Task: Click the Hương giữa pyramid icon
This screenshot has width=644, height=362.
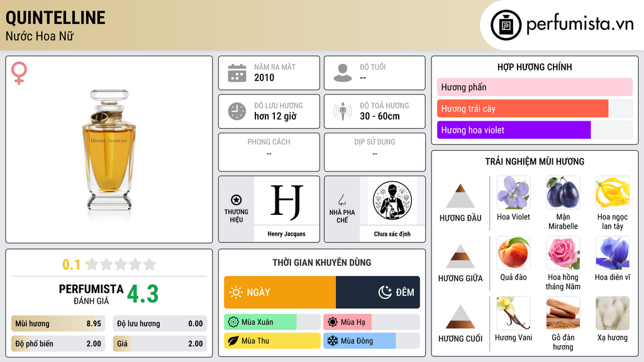Action: [460, 256]
